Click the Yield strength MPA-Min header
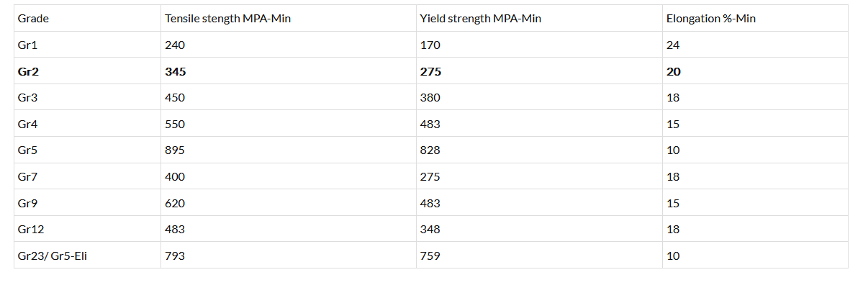 [x=480, y=19]
